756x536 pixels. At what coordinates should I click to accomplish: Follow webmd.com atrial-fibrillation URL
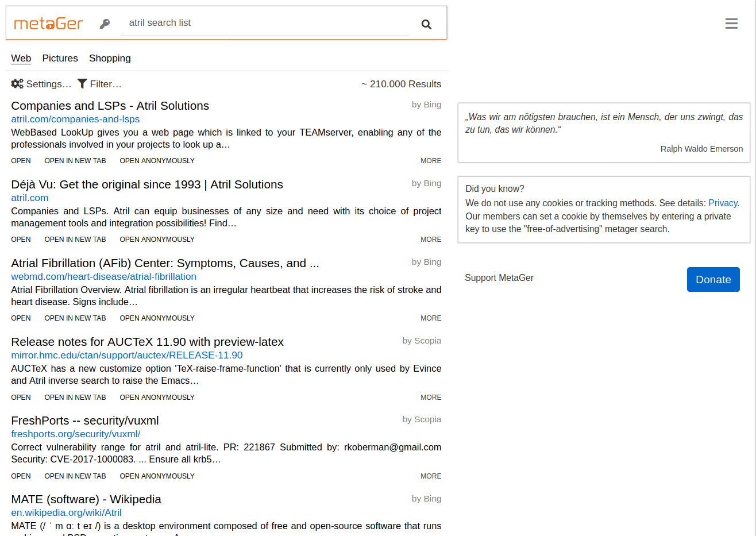104,276
